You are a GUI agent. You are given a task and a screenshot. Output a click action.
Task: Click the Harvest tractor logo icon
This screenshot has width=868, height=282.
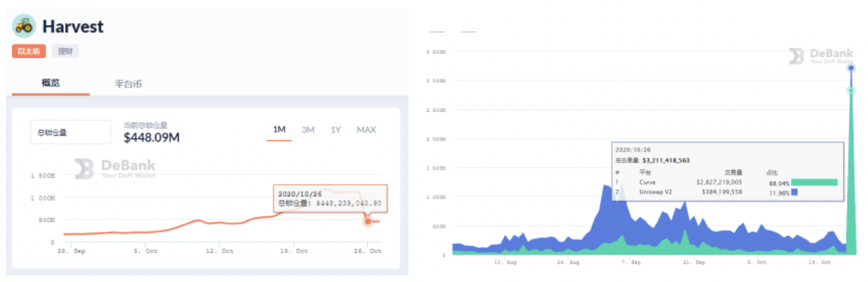[x=24, y=26]
